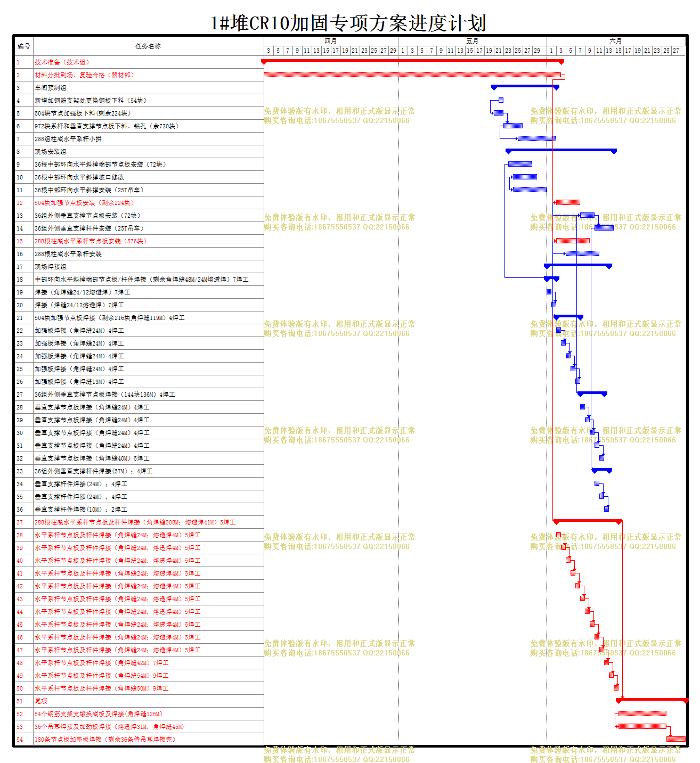
Task: Click the blue summary bar for 现场焊接组
Action: pyautogui.click(x=578, y=266)
